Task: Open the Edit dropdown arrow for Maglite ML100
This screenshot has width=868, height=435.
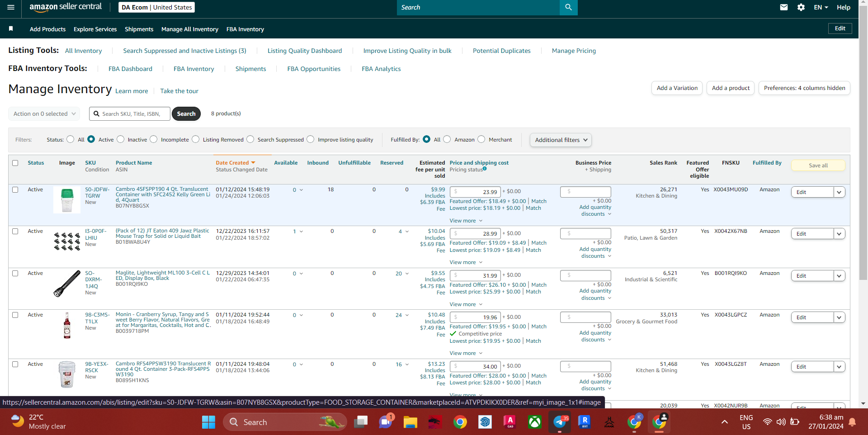Action: pos(840,276)
